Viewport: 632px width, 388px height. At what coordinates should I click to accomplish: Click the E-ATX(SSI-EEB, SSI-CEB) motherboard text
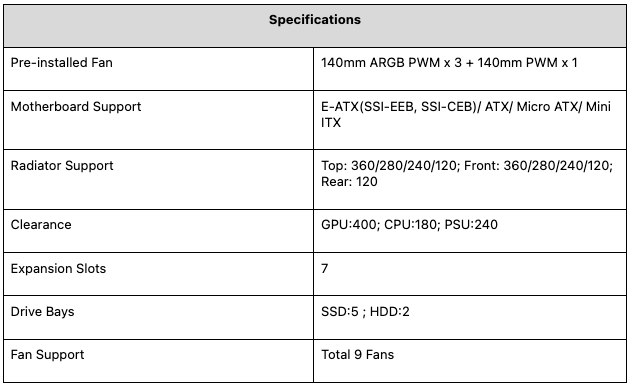pos(399,106)
